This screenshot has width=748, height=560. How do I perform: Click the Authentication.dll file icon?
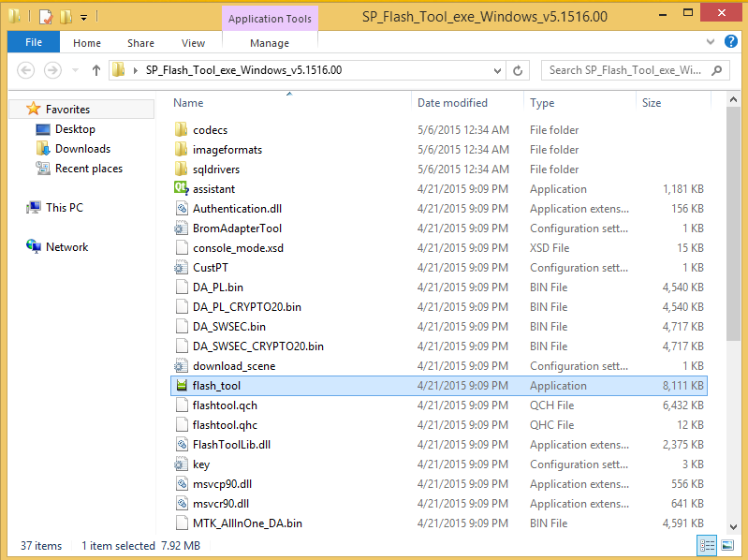[182, 209]
